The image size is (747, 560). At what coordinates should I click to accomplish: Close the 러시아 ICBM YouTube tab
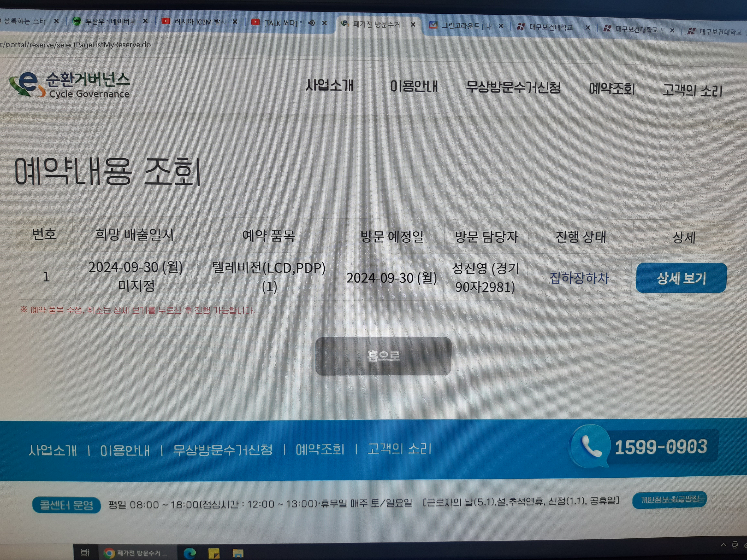coord(235,22)
